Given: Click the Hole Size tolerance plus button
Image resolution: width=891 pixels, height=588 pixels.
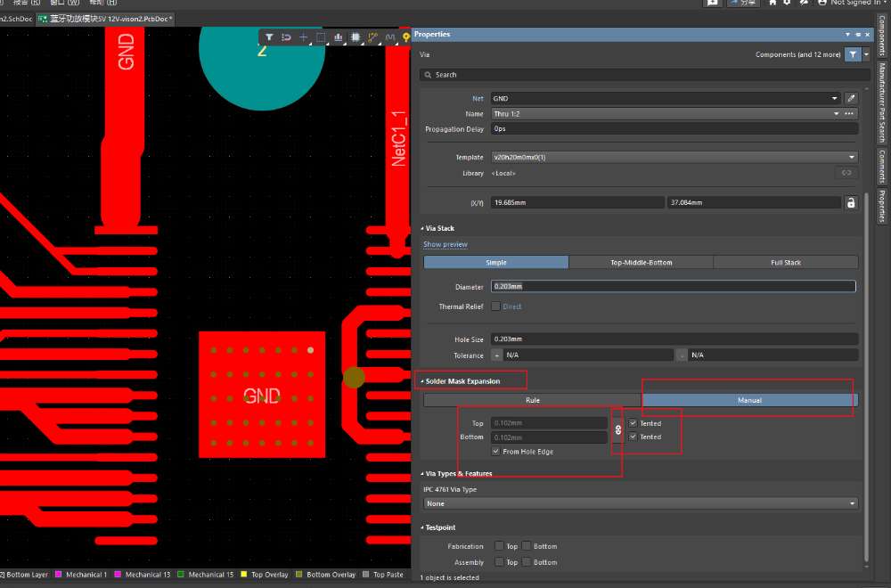Looking at the screenshot, I should tap(496, 355).
